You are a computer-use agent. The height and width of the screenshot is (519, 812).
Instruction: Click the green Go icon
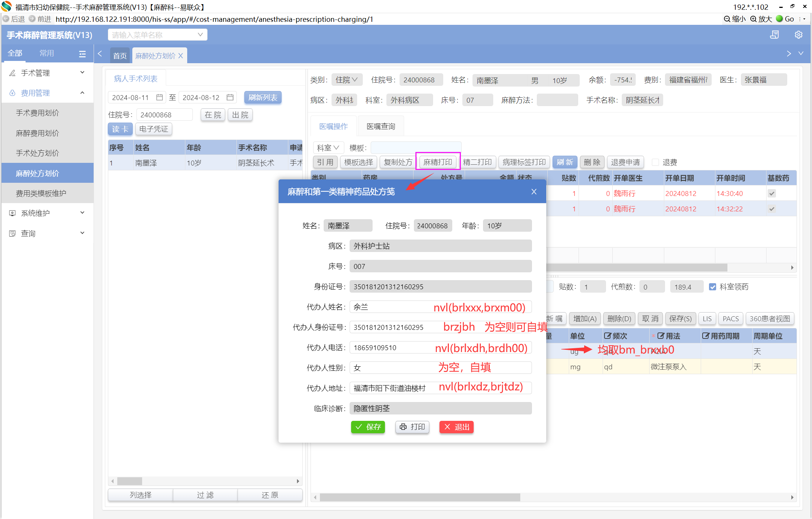[x=780, y=19]
